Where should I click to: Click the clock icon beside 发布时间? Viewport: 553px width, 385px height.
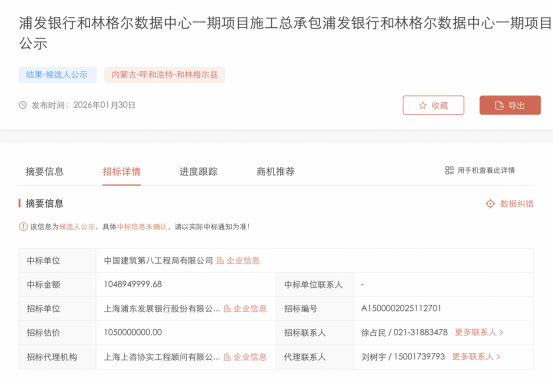(x=23, y=105)
